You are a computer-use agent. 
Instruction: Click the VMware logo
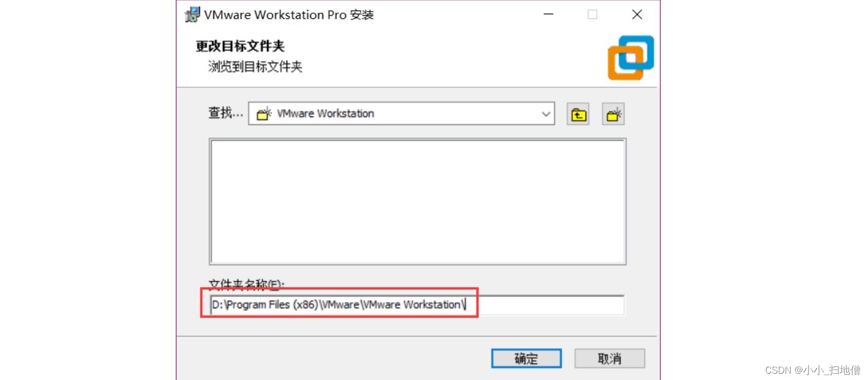[631, 58]
